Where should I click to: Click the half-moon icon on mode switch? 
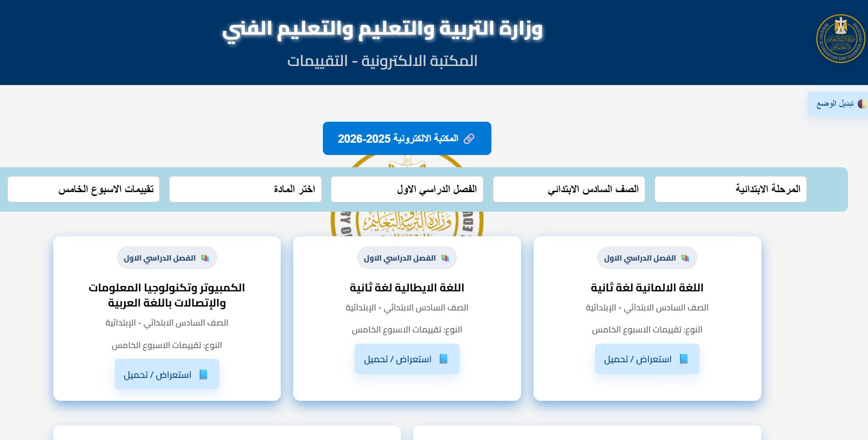[862, 104]
